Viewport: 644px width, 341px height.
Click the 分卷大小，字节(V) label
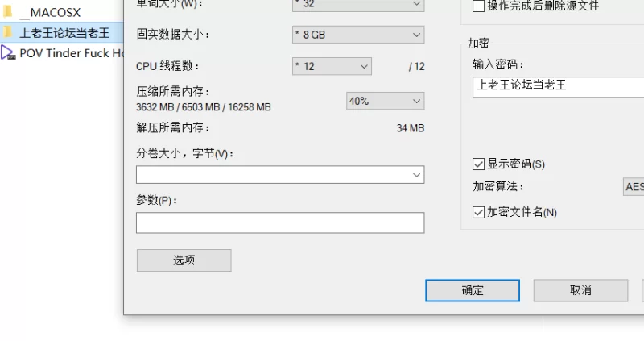pos(185,153)
